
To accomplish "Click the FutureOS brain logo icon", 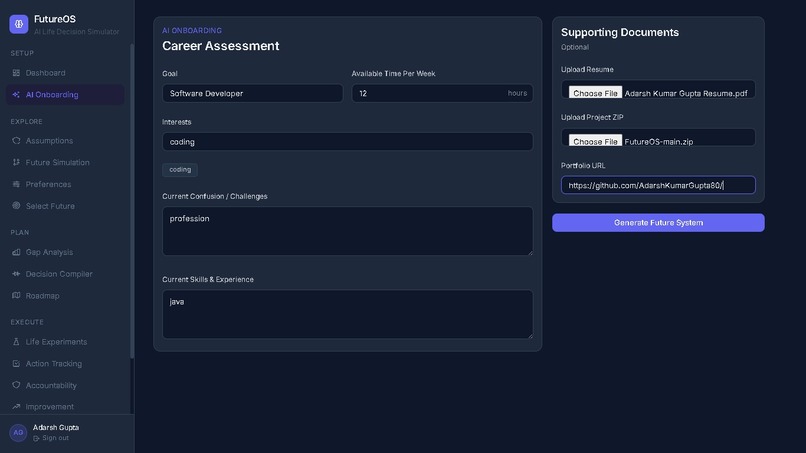I will point(19,24).
